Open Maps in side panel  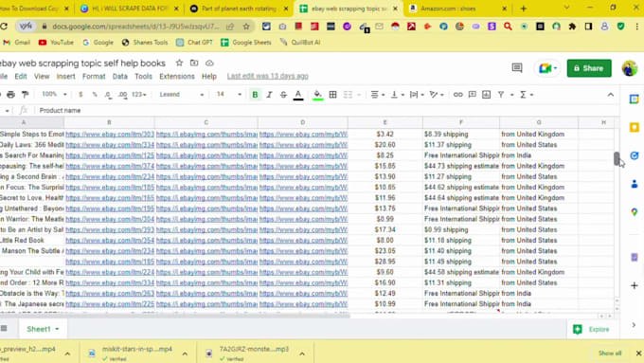(635, 212)
